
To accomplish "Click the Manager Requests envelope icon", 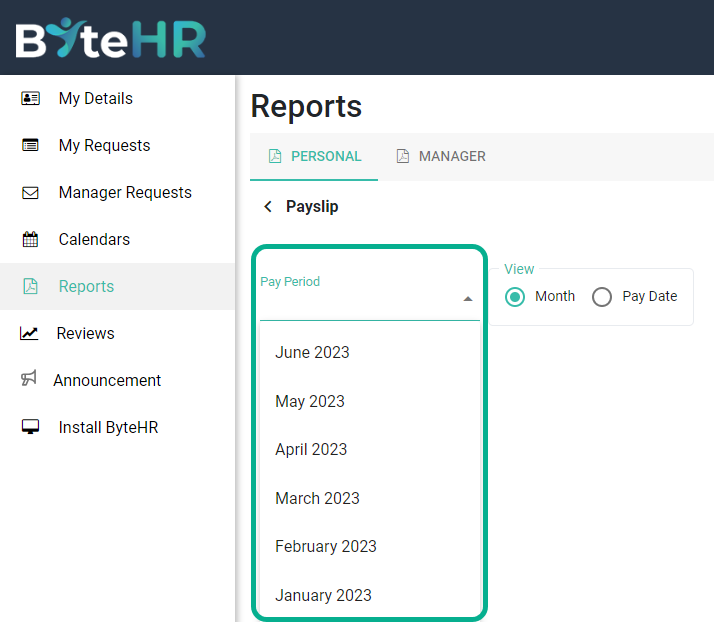I will click(31, 193).
